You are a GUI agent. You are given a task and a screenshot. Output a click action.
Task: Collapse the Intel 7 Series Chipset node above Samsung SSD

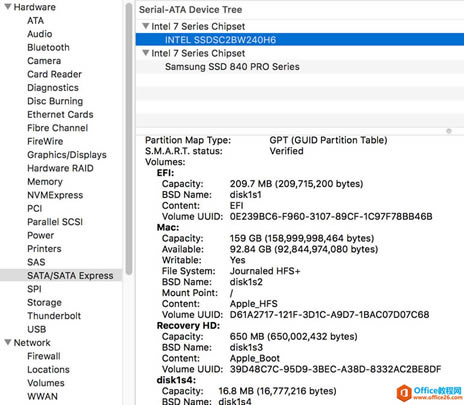point(146,53)
